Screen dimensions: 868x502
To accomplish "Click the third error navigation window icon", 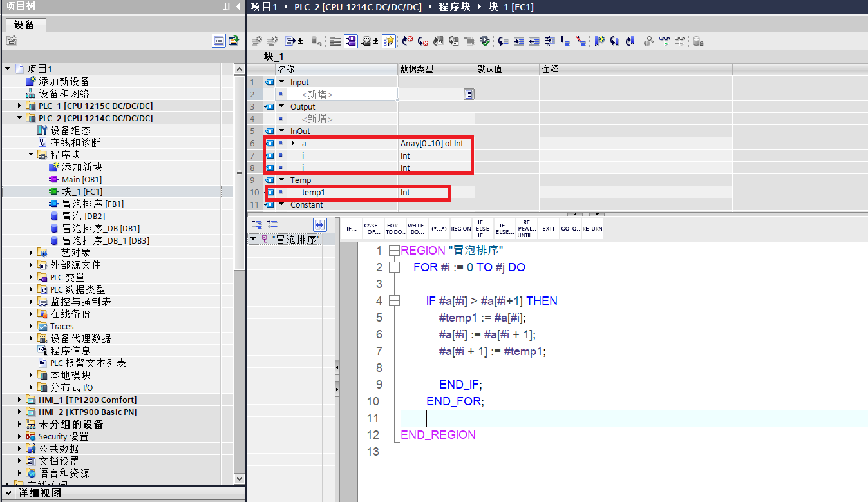I will tap(438, 41).
